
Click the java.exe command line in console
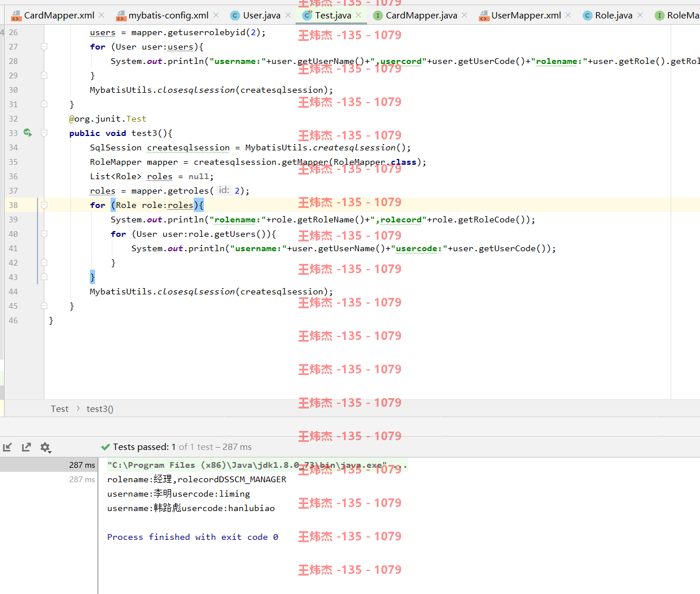click(x=257, y=465)
